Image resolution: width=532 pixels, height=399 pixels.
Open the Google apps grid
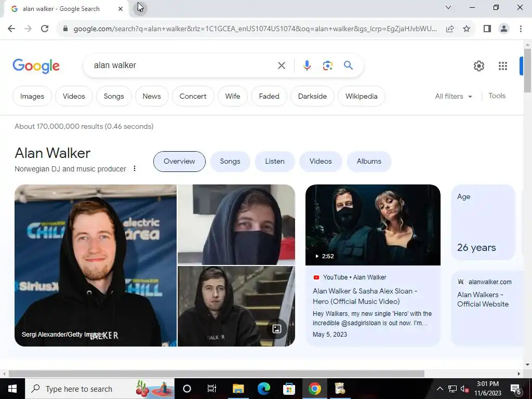click(x=503, y=66)
